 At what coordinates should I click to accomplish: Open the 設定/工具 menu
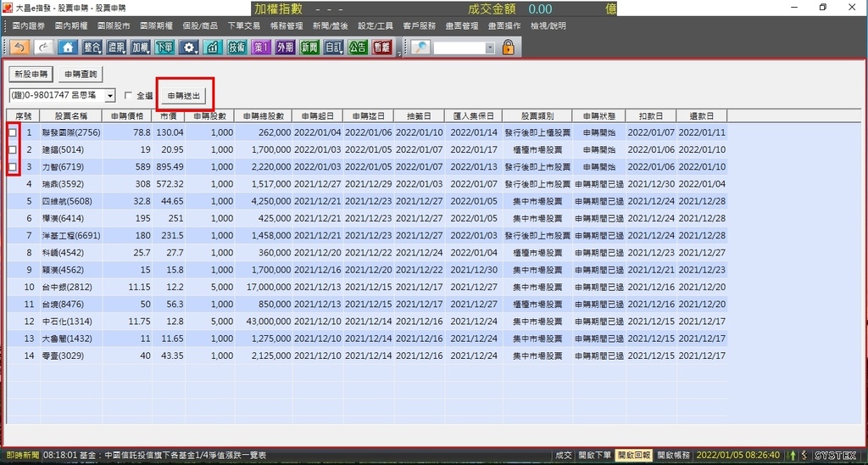(x=376, y=25)
